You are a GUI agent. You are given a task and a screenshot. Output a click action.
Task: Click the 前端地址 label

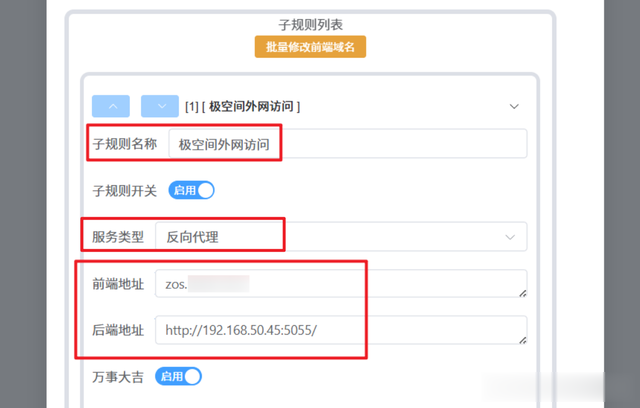118,284
